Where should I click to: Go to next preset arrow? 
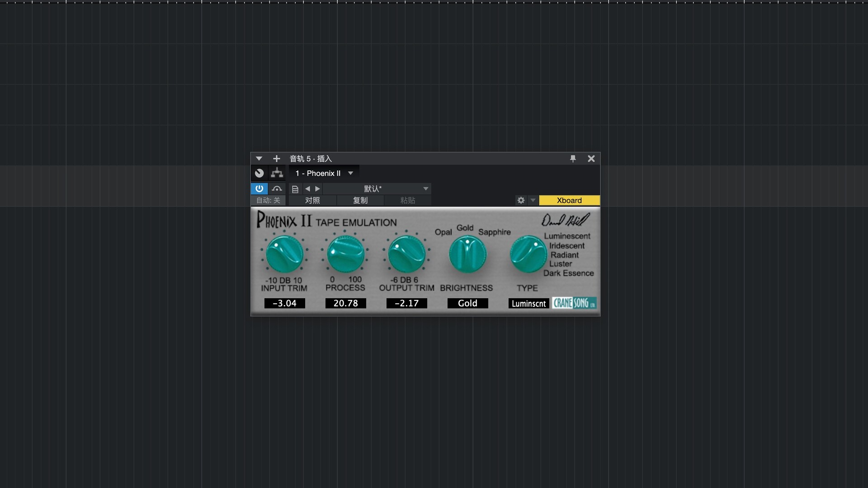pos(317,189)
